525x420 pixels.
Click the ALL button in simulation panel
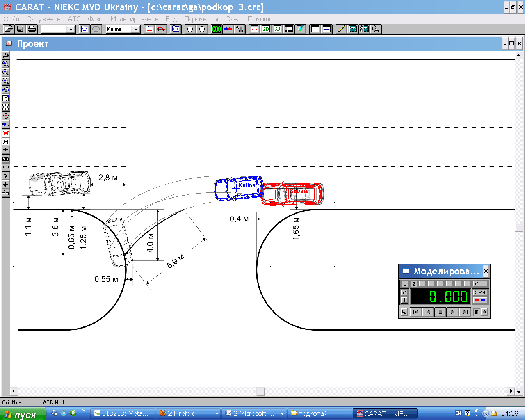pyautogui.click(x=480, y=284)
